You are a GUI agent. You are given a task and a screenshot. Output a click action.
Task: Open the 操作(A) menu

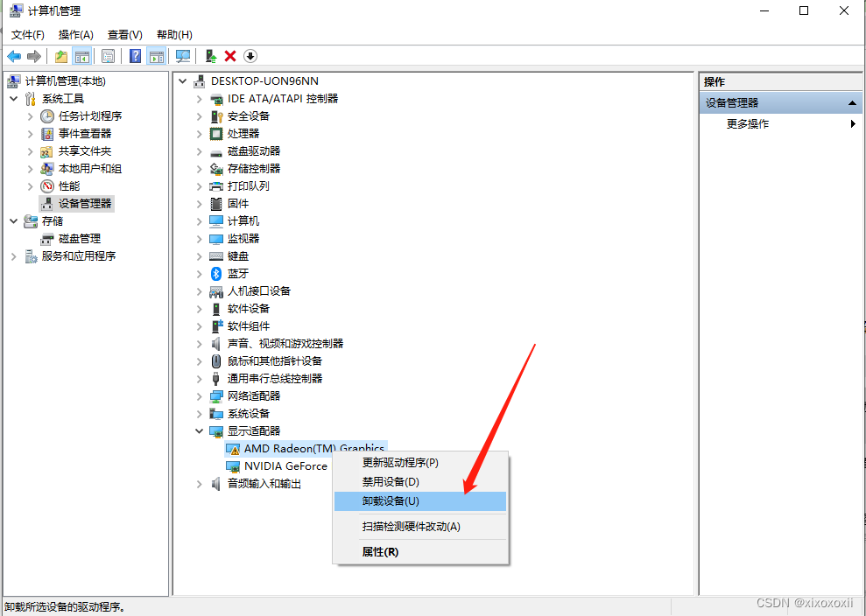click(x=76, y=35)
